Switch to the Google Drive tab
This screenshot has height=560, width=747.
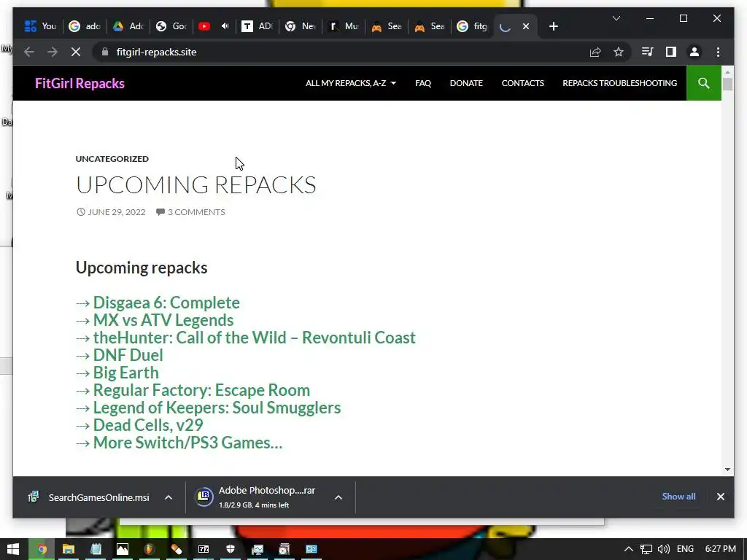(128, 27)
